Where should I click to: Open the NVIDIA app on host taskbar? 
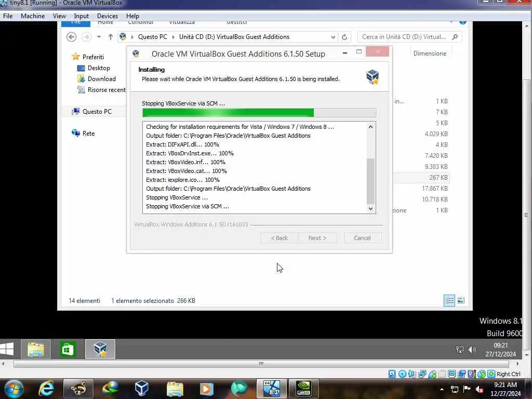[x=303, y=389]
